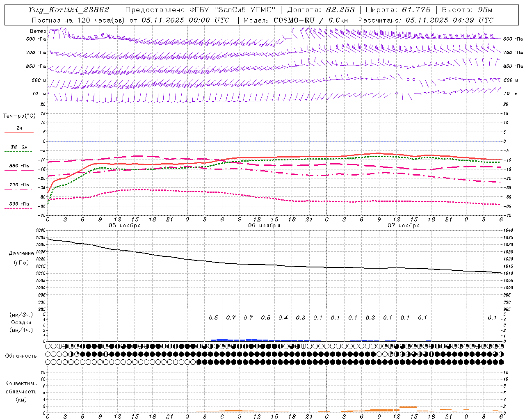Click the 10 м wind level label on left
Image resolution: width=525 pixels, height=420 pixels.
40,94
